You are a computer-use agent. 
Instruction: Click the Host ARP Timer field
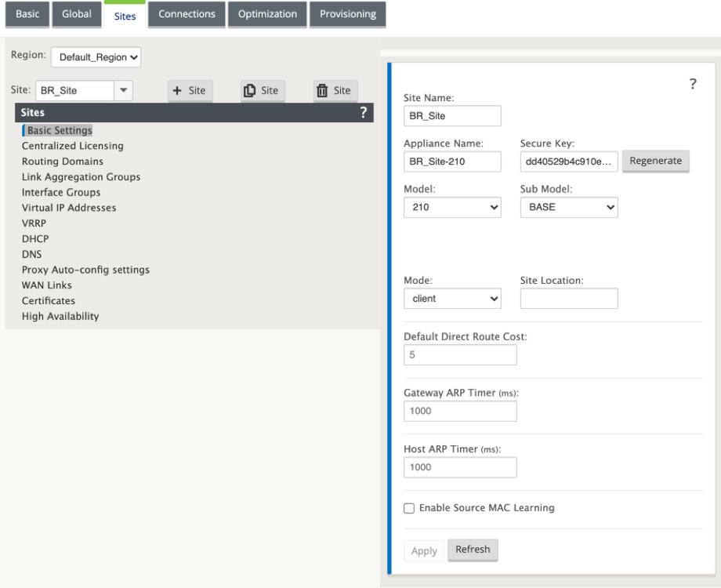point(460,467)
